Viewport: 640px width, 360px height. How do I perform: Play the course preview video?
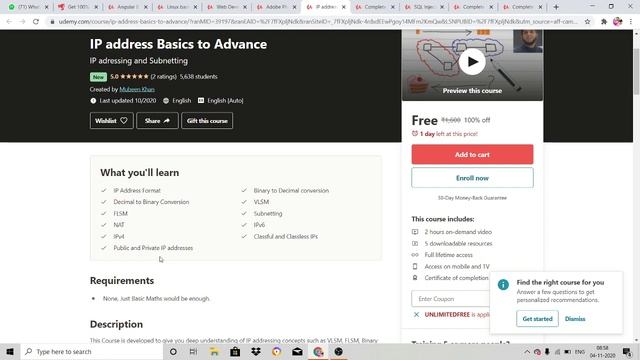472,62
